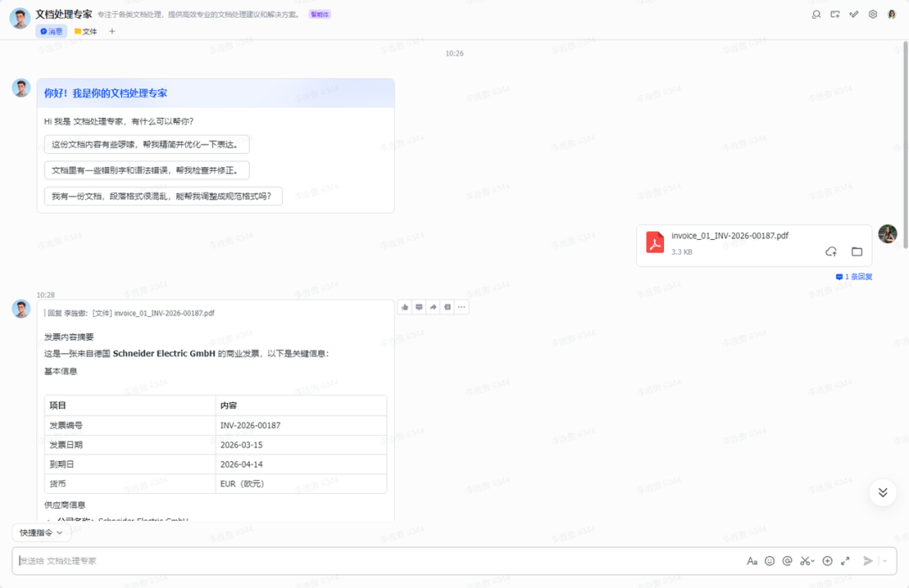Open send options dropdown arrow
The image size is (909, 588).
coord(885,561)
